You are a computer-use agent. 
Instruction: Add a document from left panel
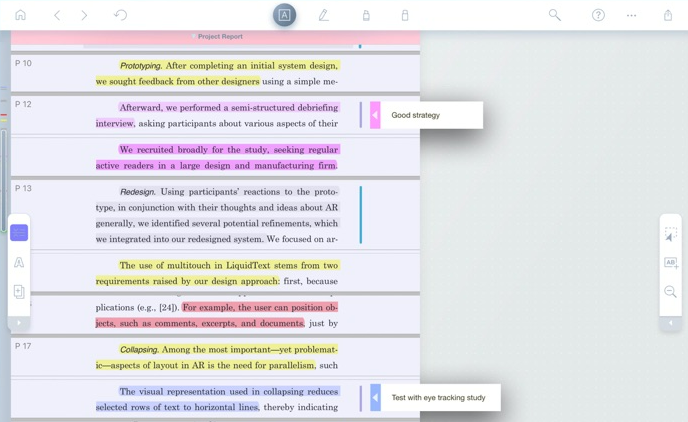point(19,292)
